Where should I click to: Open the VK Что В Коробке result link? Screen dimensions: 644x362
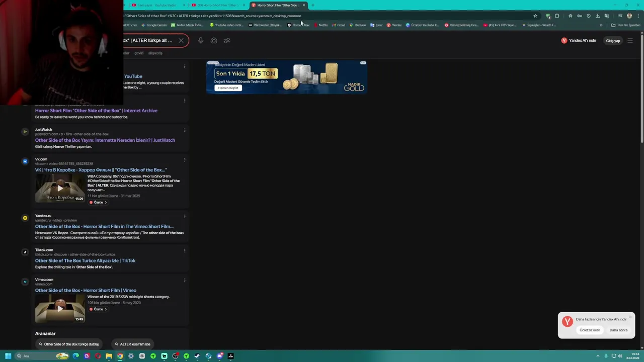[101, 170]
